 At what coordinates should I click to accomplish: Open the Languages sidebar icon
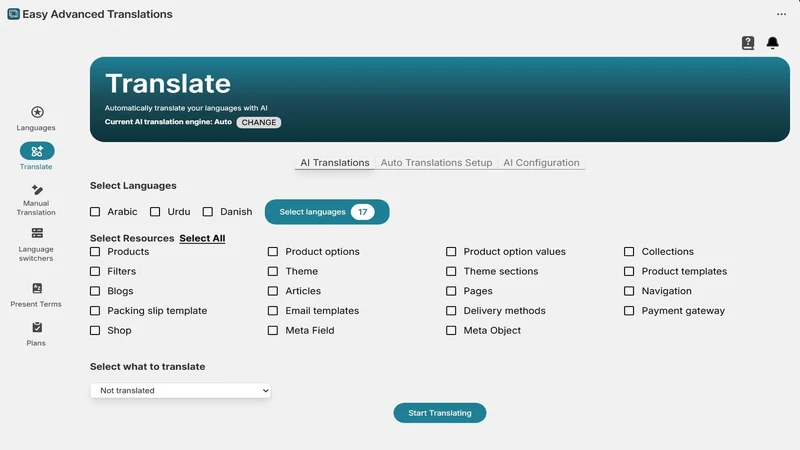tap(37, 112)
